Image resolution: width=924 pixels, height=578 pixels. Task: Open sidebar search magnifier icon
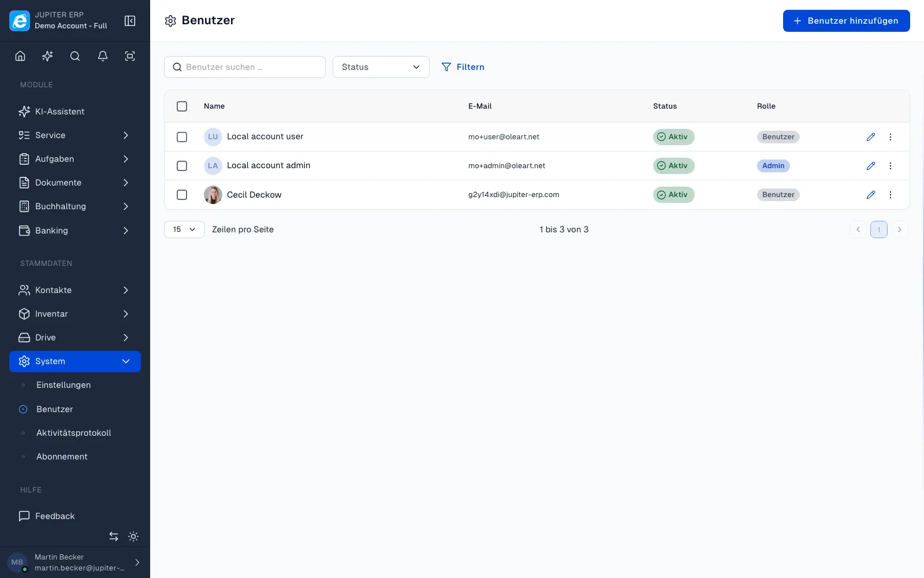(x=75, y=56)
